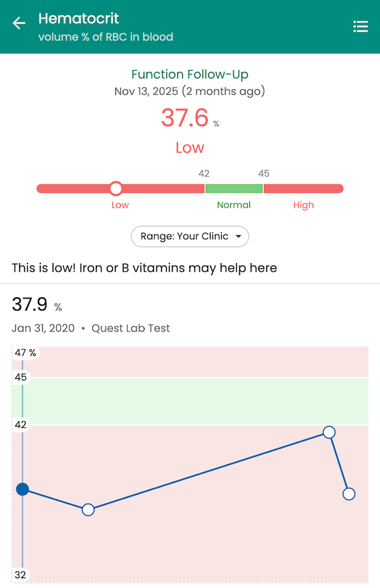This screenshot has height=588, width=380.
Task: Click the Low label under the range bar
Action: tap(119, 205)
